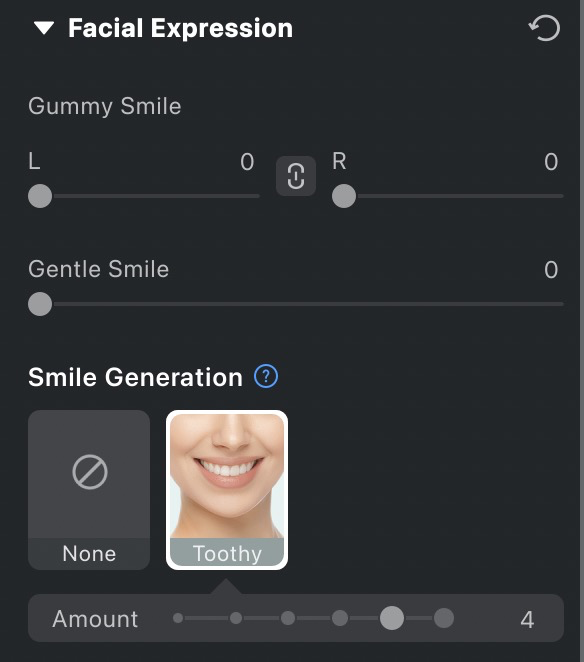
Task: Reset Facial Expression with the circular arrow icon
Action: click(x=545, y=28)
